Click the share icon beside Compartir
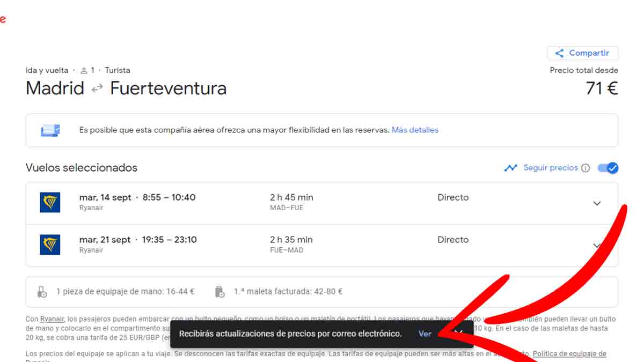The image size is (644, 362). point(559,53)
